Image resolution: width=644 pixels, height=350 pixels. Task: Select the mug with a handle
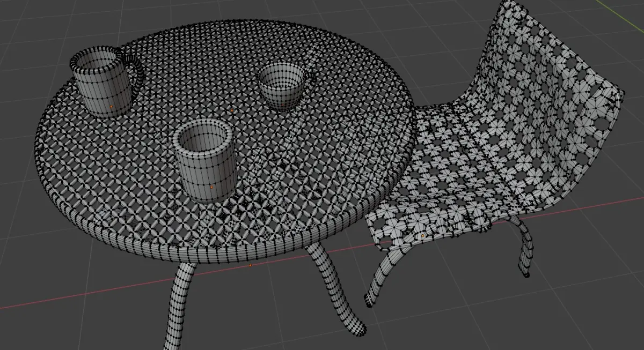coord(102,83)
